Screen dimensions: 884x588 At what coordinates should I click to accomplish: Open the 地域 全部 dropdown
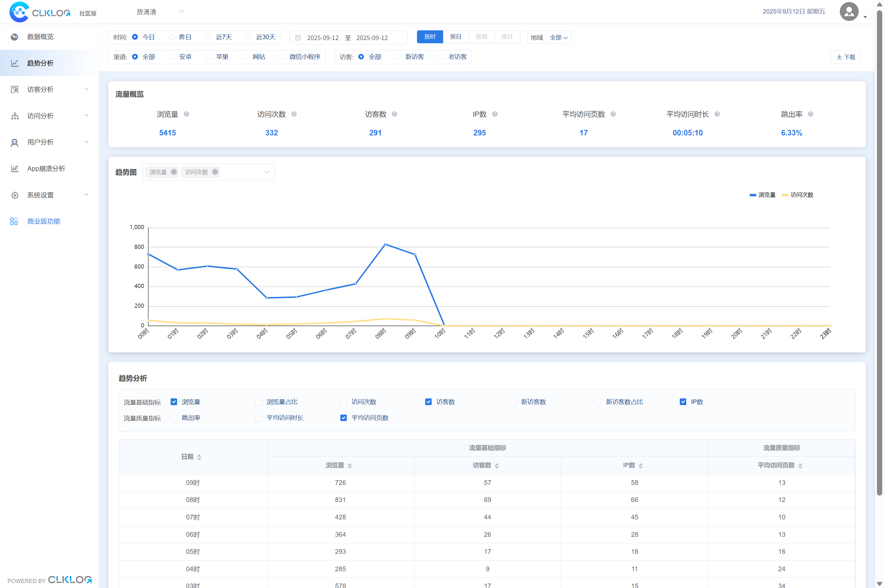point(558,37)
